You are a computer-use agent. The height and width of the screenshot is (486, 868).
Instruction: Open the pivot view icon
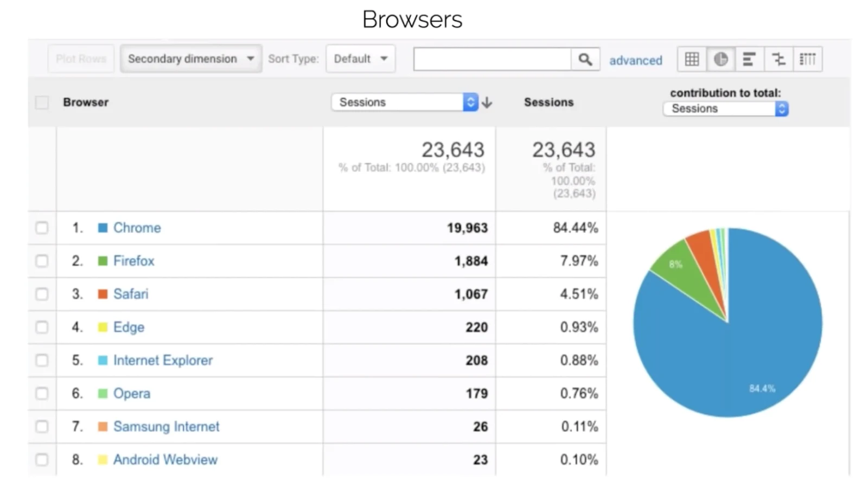807,59
